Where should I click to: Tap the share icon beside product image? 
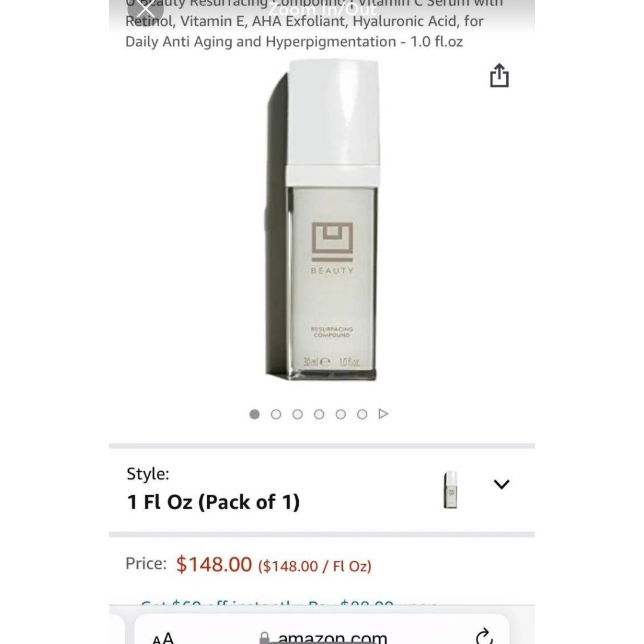pos(499,75)
